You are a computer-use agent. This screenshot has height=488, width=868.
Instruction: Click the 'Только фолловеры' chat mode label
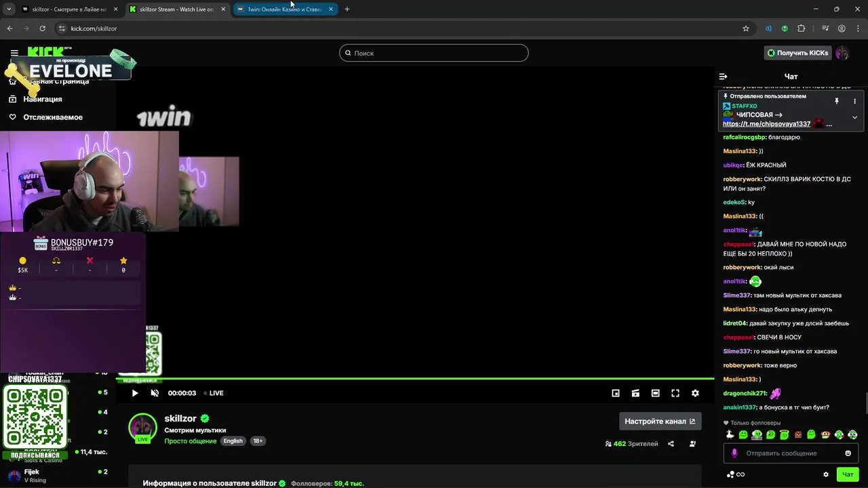tap(755, 423)
